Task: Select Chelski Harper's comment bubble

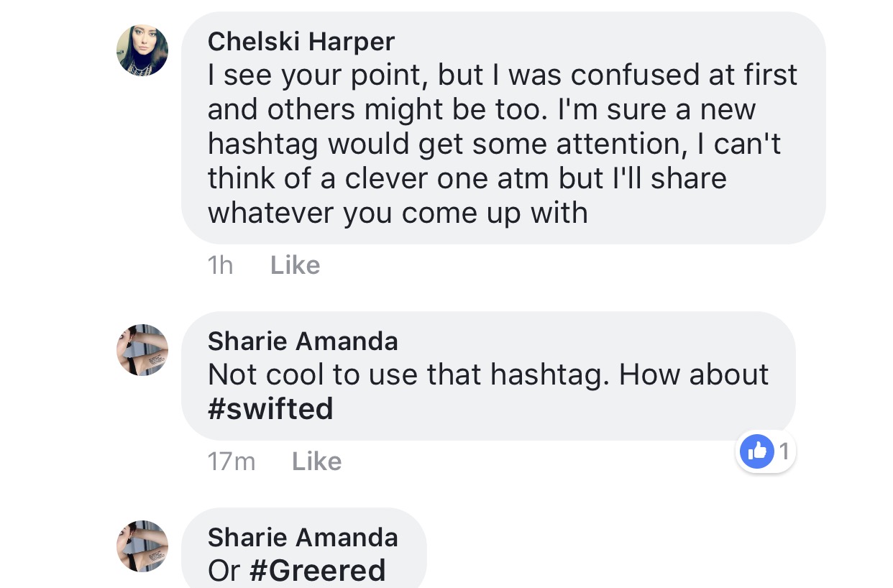Action: pos(503,128)
